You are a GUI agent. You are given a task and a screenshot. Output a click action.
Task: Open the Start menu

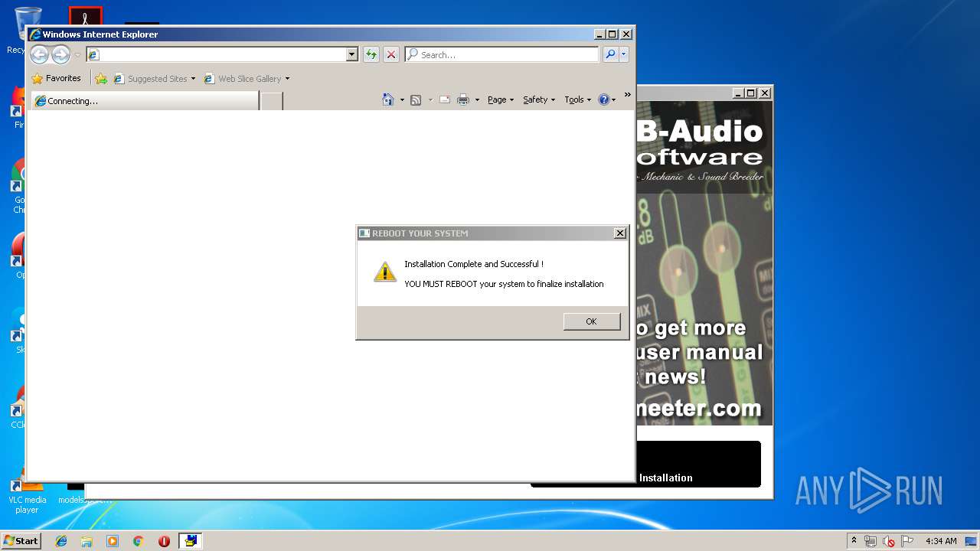[x=21, y=540]
